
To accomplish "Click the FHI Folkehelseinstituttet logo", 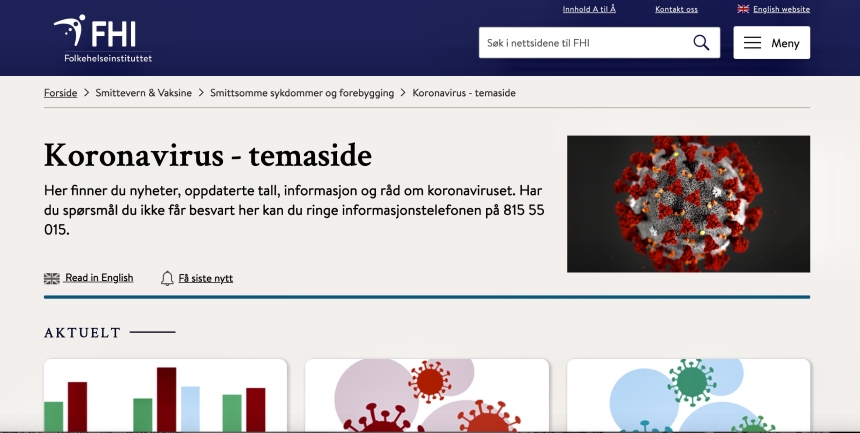I will [103, 38].
